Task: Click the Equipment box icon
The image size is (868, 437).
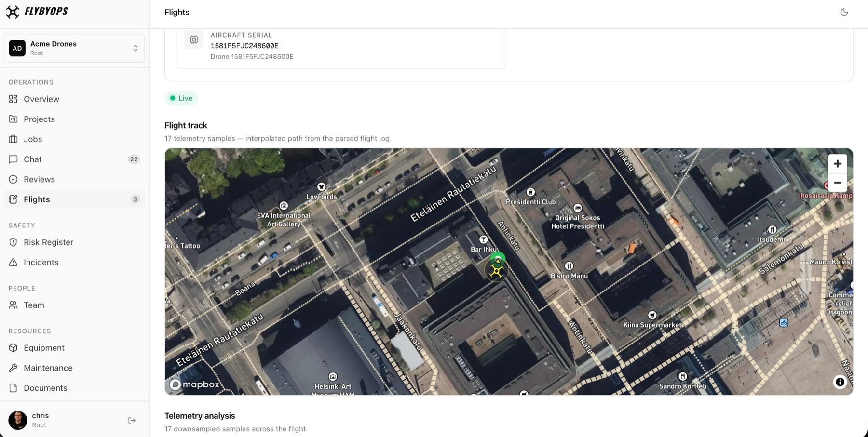Action: click(13, 348)
